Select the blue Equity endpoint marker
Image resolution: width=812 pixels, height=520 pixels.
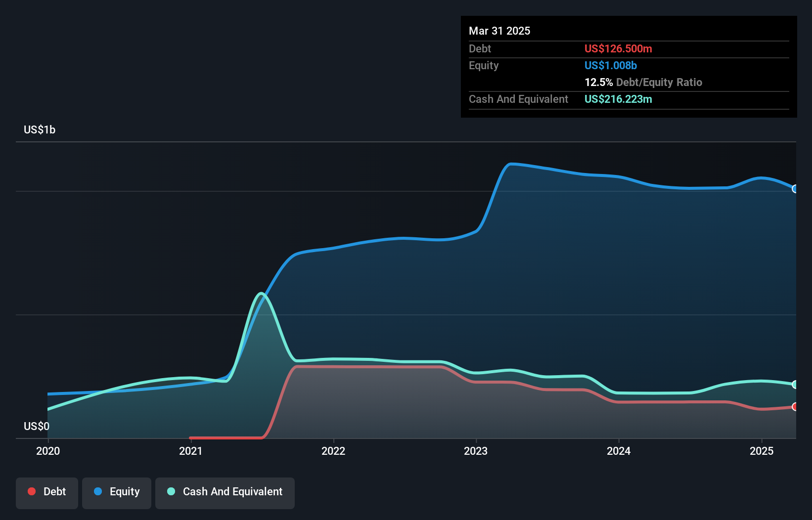(x=795, y=189)
